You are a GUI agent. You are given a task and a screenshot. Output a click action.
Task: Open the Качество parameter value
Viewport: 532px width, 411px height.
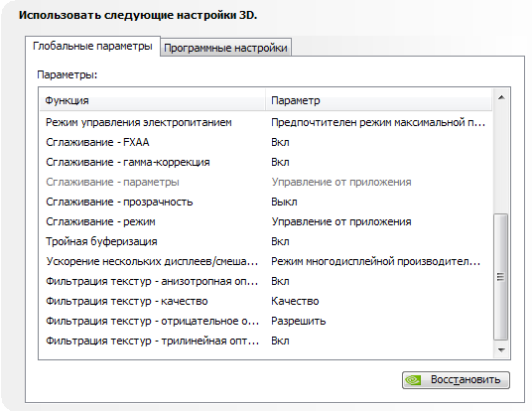tap(295, 301)
